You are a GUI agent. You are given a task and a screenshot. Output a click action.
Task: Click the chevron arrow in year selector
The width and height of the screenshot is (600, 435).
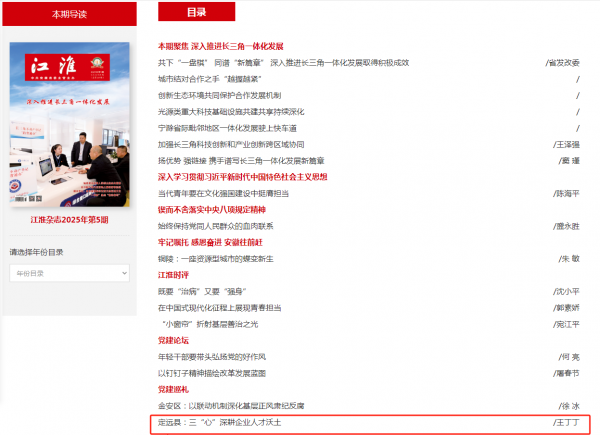(x=124, y=272)
